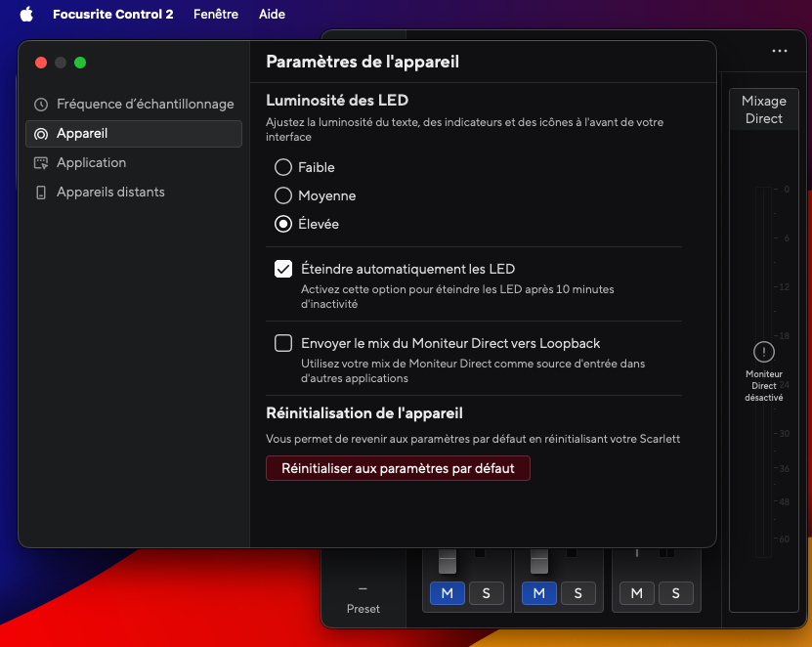Click the Appareil sidebar icon
The width and height of the screenshot is (812, 647).
coord(41,134)
